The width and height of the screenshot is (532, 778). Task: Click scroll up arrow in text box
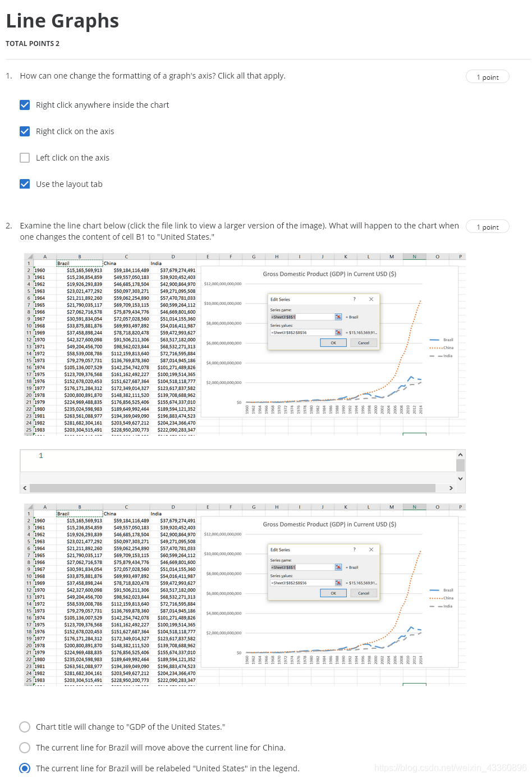point(460,455)
